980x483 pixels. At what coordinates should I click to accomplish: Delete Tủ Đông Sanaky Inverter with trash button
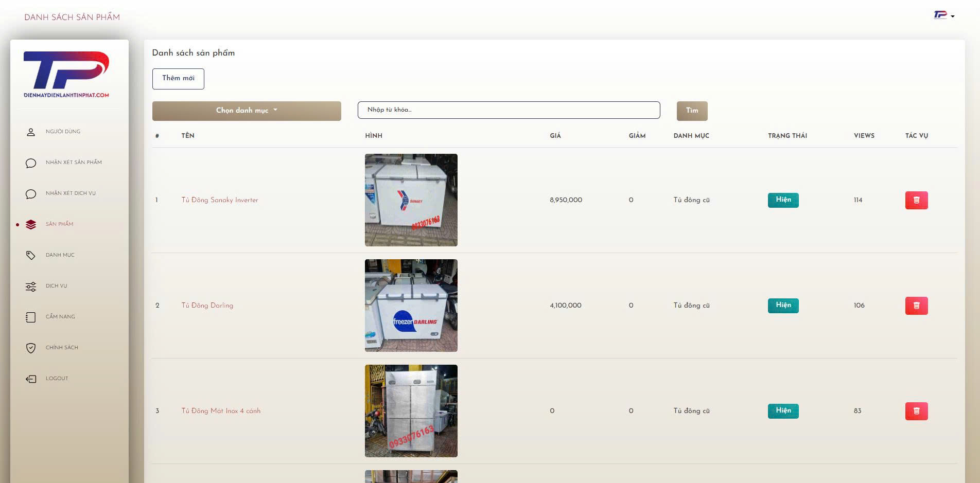coord(916,200)
